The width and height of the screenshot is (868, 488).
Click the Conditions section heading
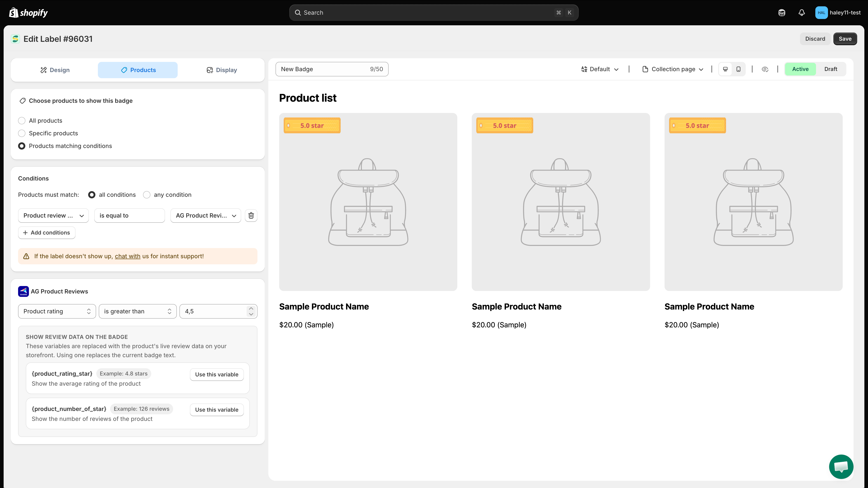[x=33, y=178]
